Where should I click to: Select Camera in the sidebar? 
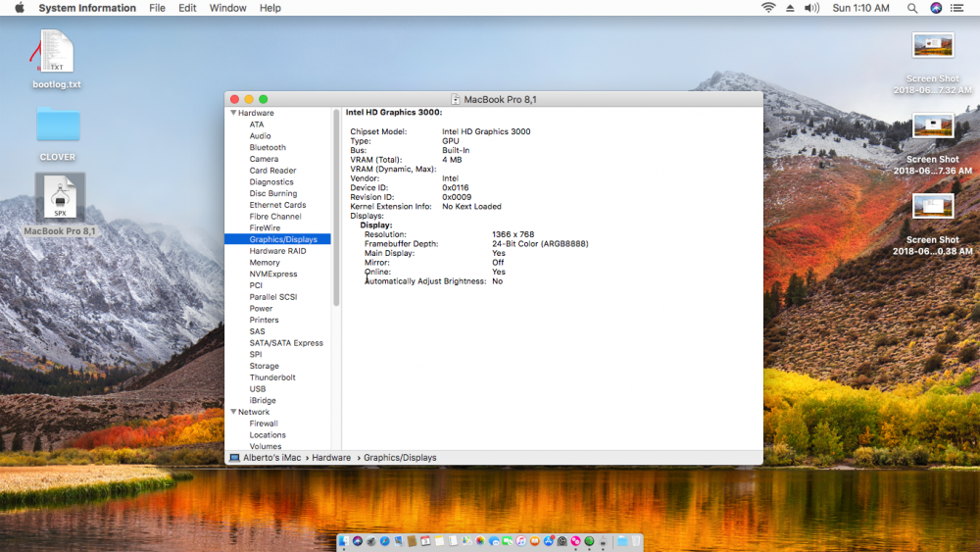[264, 159]
